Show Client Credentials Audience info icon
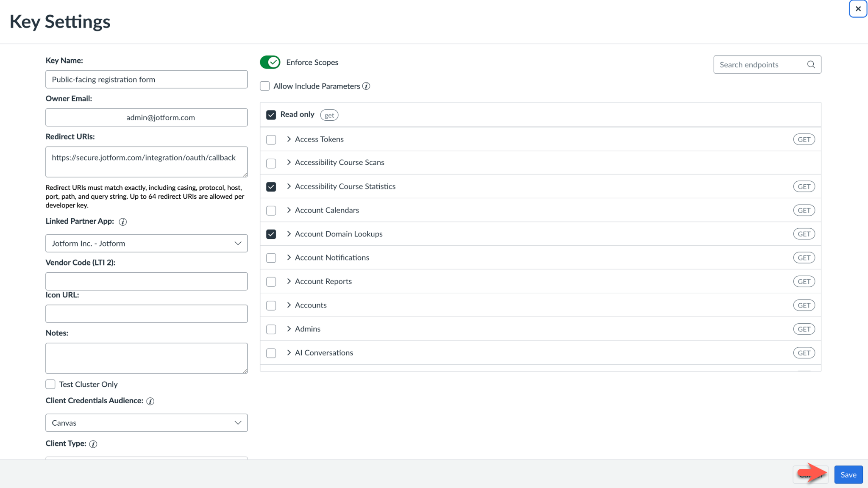This screenshot has height=488, width=868. click(x=150, y=401)
